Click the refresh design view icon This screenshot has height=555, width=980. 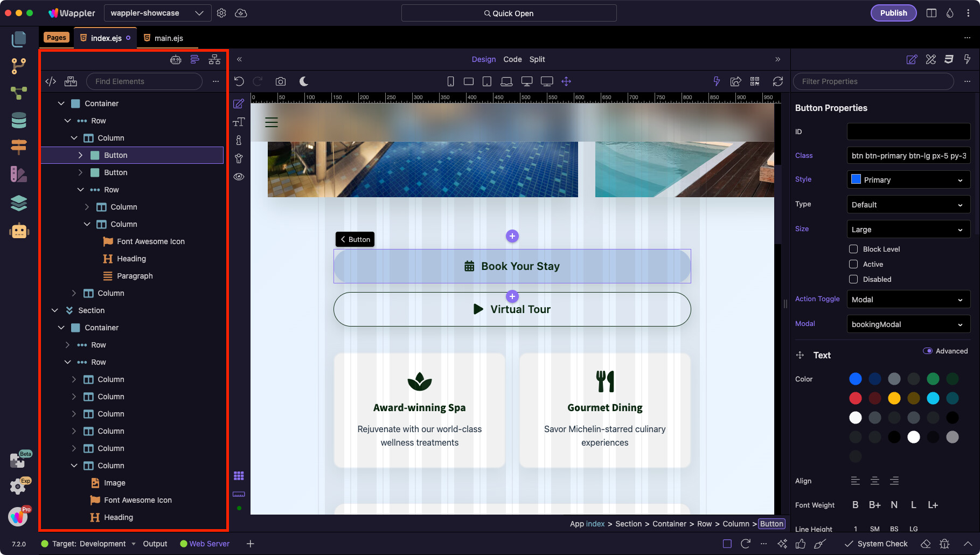(777, 81)
